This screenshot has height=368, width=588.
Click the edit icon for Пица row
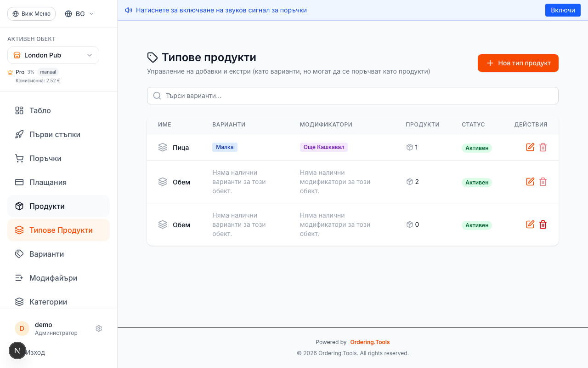pyautogui.click(x=530, y=147)
